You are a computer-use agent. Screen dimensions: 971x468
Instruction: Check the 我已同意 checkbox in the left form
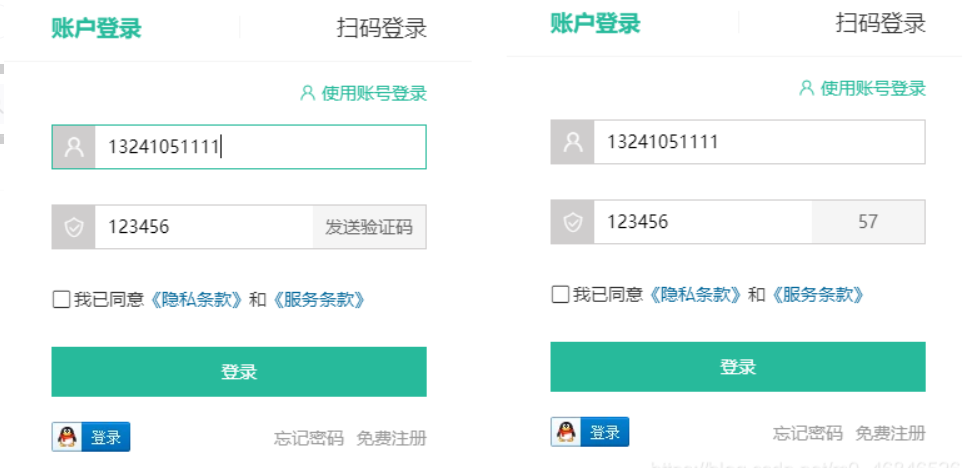coord(61,300)
